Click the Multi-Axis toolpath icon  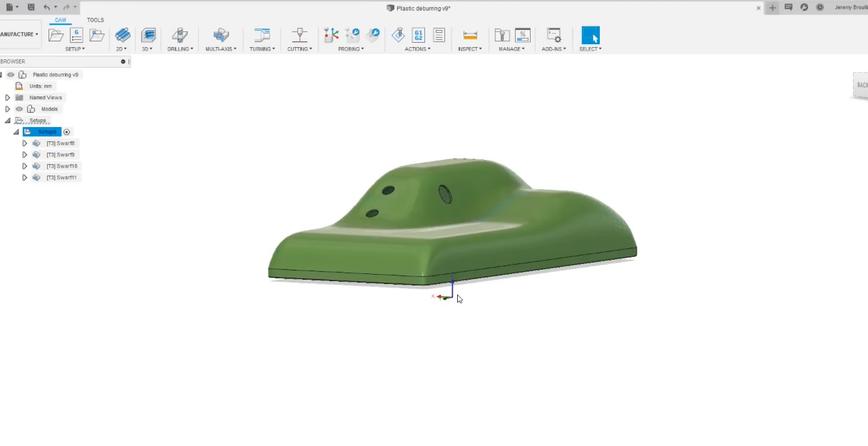pos(221,35)
